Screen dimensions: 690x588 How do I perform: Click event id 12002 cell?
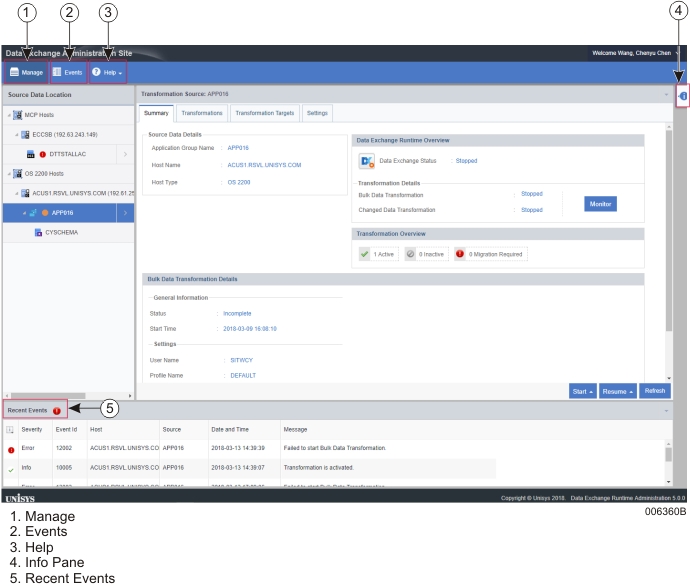(64, 448)
